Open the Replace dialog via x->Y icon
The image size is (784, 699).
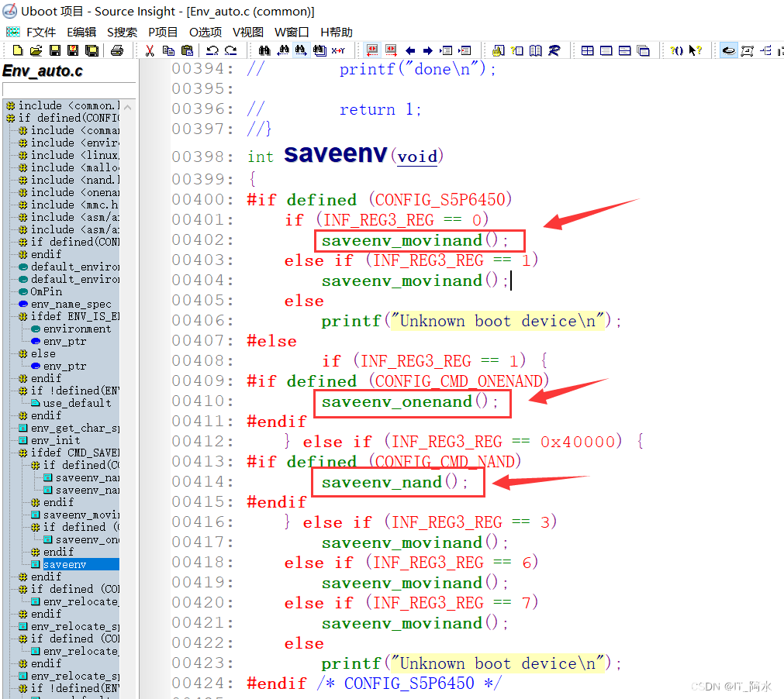338,50
